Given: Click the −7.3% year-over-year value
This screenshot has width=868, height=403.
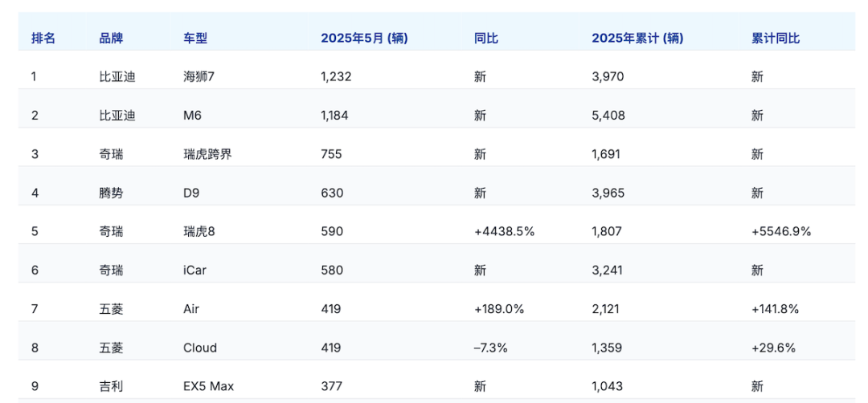Looking at the screenshot, I should 490,348.
